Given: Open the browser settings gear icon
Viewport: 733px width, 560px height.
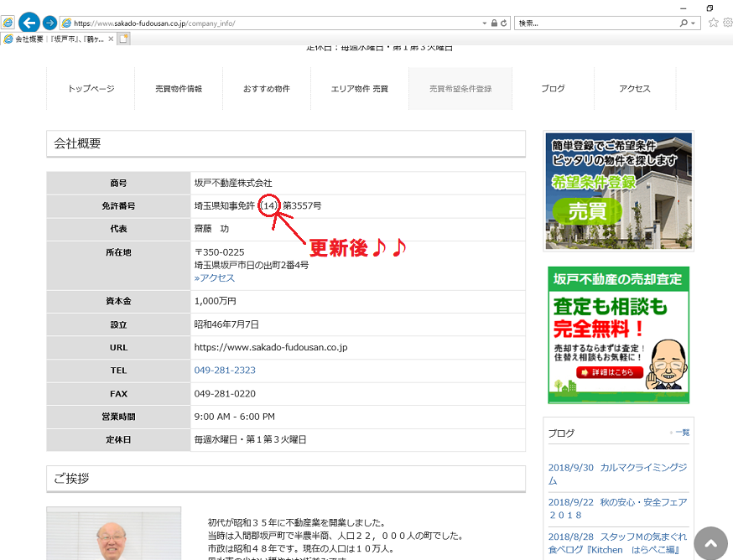Looking at the screenshot, I should click(728, 23).
